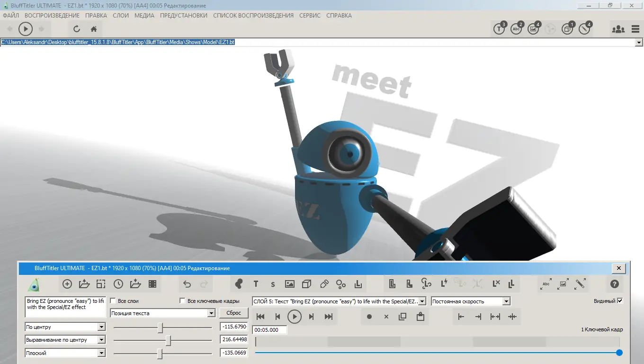Viewport: 644px width, 364px height.
Task: Open the text layers badge showing 3
Action: pos(500,28)
